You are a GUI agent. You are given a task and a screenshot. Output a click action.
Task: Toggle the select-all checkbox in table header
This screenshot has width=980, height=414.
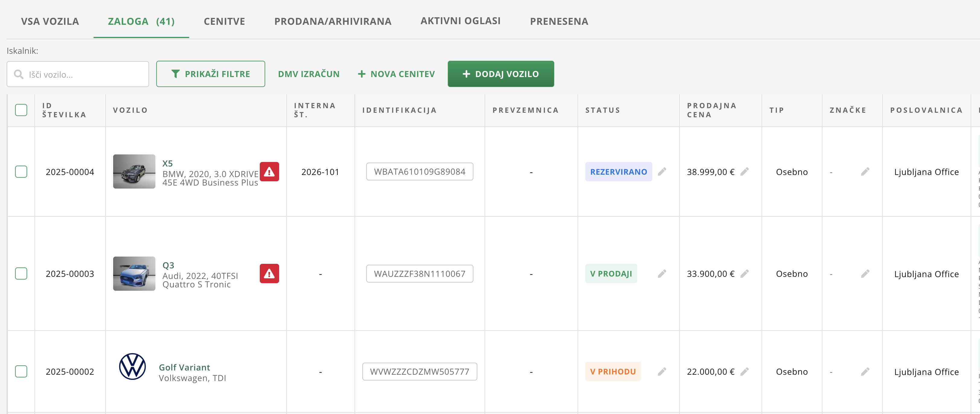21,110
